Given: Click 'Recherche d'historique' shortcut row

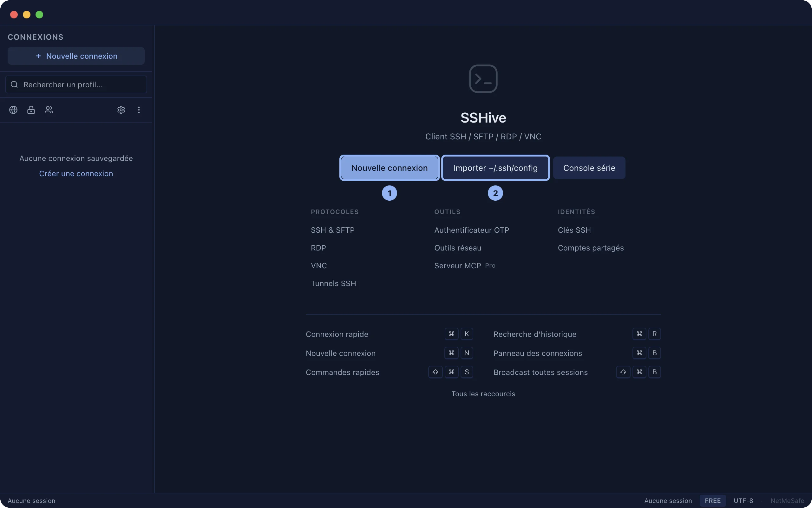Looking at the screenshot, I should 577,334.
